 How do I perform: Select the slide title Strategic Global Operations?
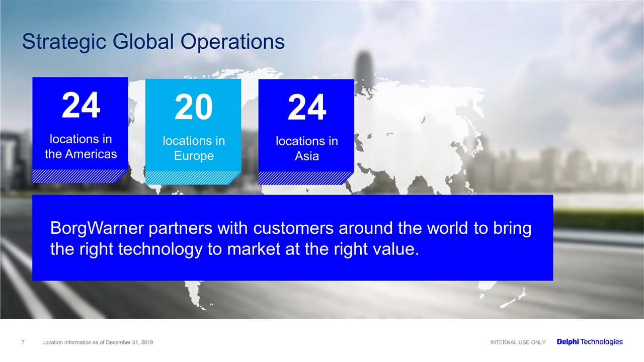tap(153, 42)
